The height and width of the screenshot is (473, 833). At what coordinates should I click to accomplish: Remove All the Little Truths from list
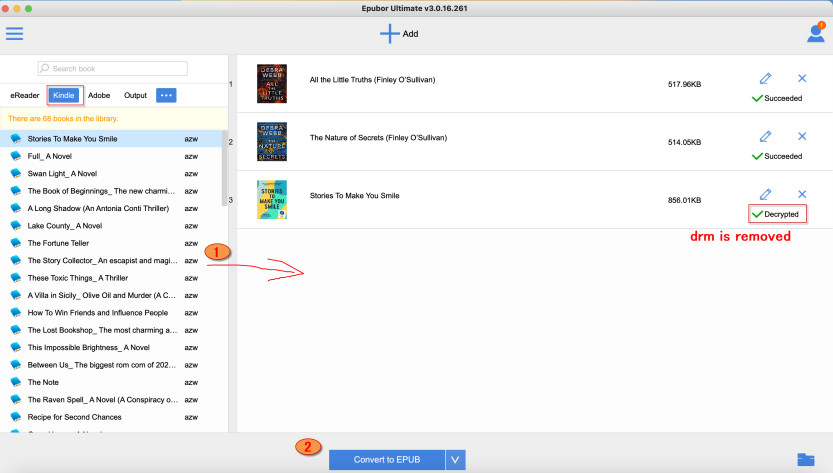[x=802, y=79]
